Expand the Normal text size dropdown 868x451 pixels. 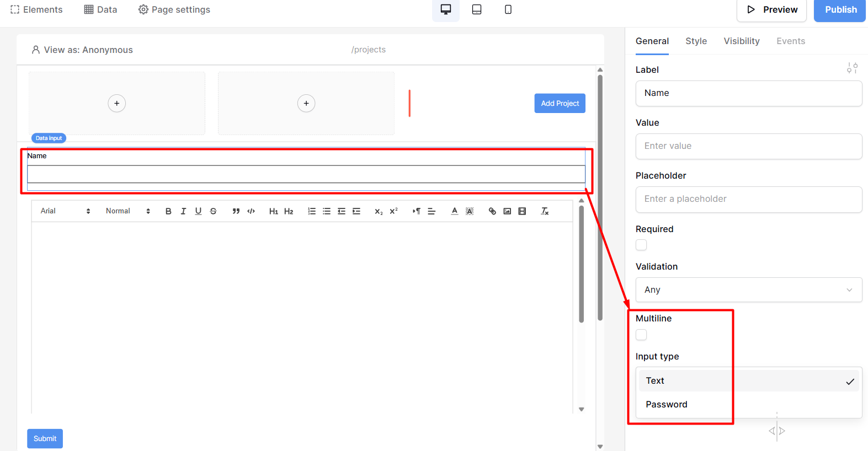(x=127, y=211)
